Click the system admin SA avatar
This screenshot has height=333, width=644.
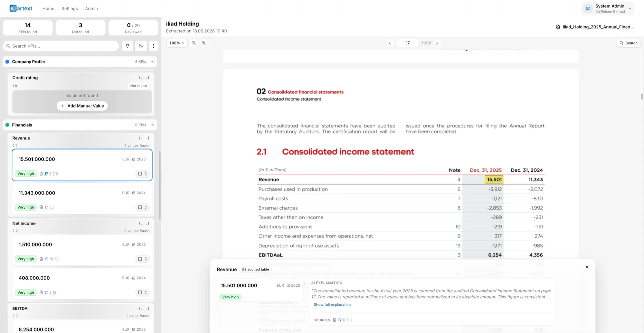[588, 9]
